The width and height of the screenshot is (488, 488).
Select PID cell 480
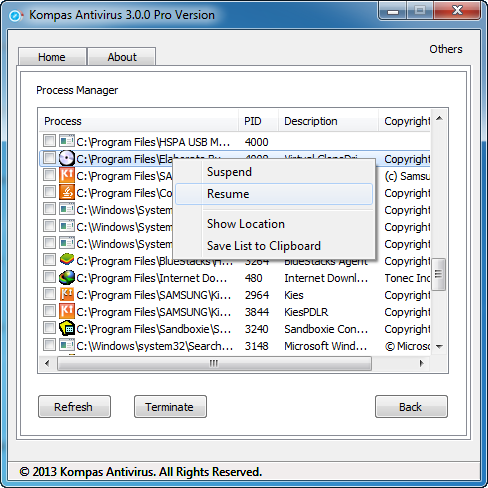pos(253,278)
